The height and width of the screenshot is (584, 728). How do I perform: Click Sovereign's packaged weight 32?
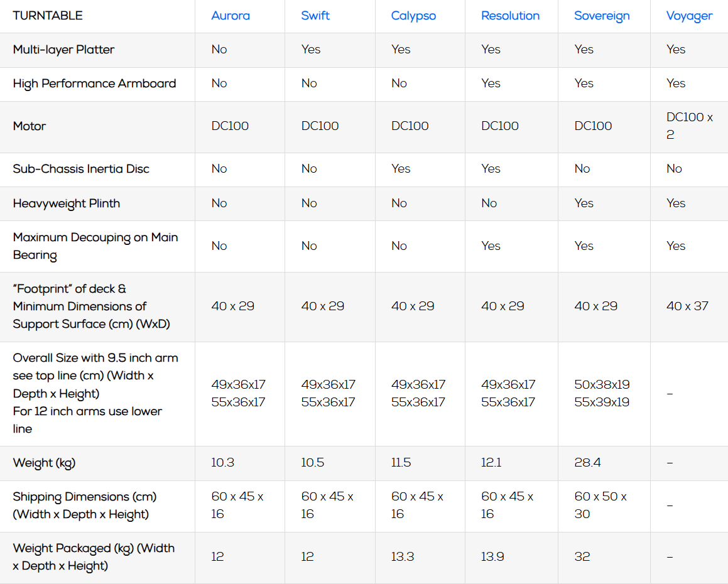point(582,557)
